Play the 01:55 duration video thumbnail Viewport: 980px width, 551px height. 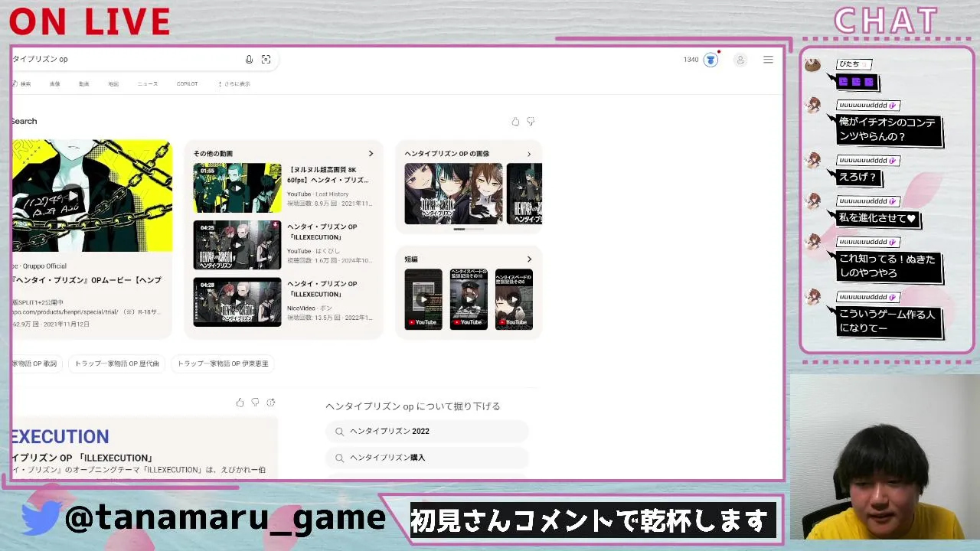(237, 188)
